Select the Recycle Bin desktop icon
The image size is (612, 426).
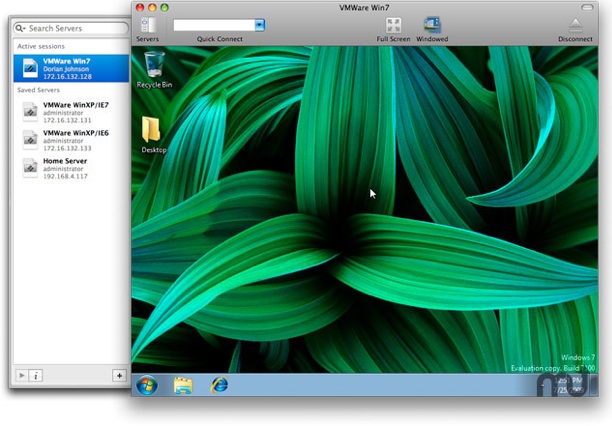click(154, 70)
